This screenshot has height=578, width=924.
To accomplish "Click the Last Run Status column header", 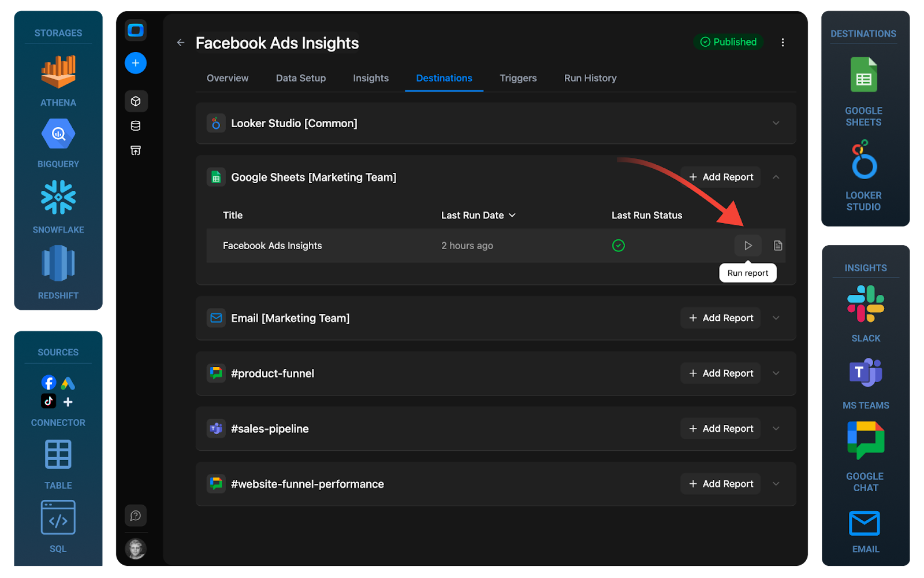I will (x=647, y=215).
